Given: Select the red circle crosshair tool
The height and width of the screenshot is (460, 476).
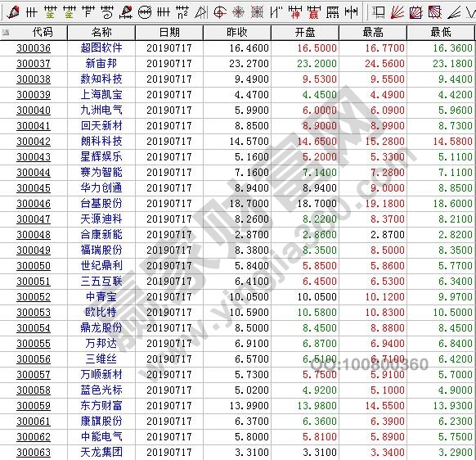Looking at the screenshot, I should [220, 12].
